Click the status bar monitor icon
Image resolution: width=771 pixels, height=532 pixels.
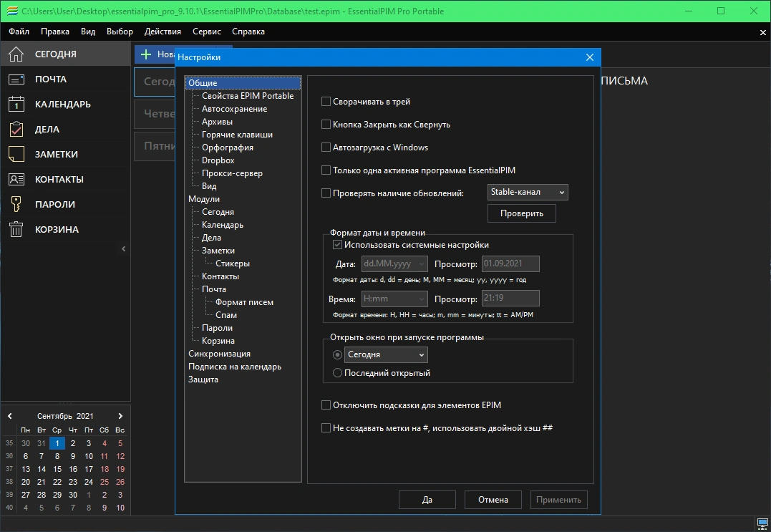pyautogui.click(x=762, y=523)
